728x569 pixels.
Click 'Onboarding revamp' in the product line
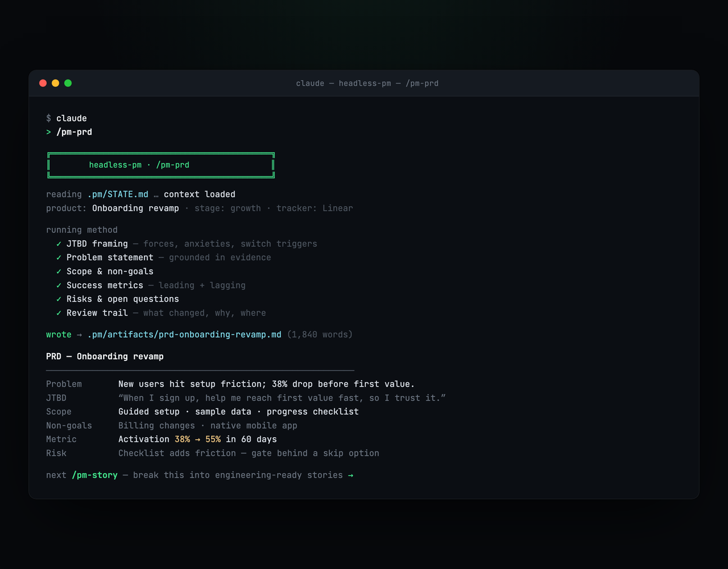pos(135,208)
